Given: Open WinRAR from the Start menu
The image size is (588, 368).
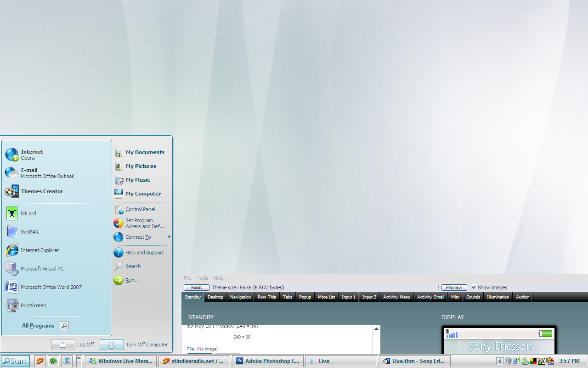Looking at the screenshot, I should click(x=56, y=232).
